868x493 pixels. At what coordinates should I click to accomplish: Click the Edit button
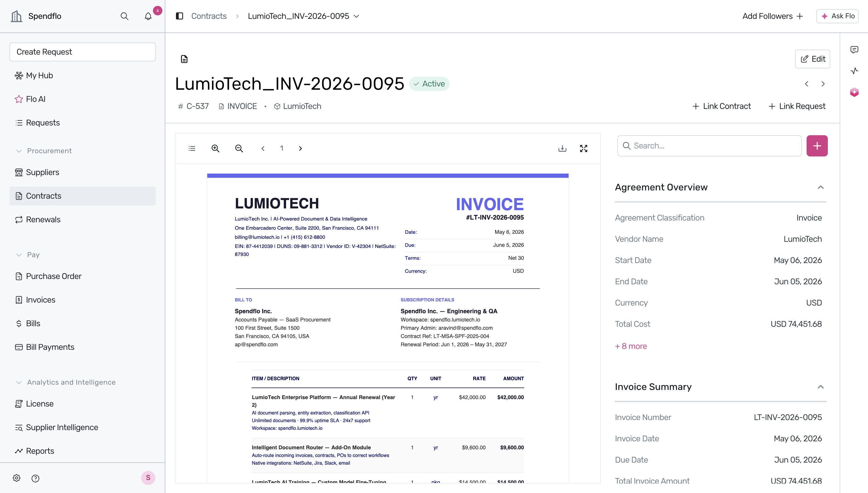pos(812,59)
